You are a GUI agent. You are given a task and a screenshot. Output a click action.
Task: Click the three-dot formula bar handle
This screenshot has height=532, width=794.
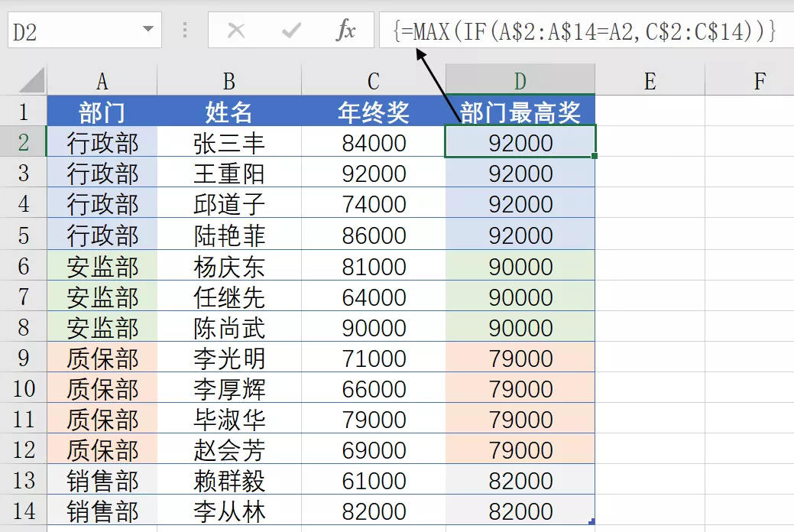point(185,30)
